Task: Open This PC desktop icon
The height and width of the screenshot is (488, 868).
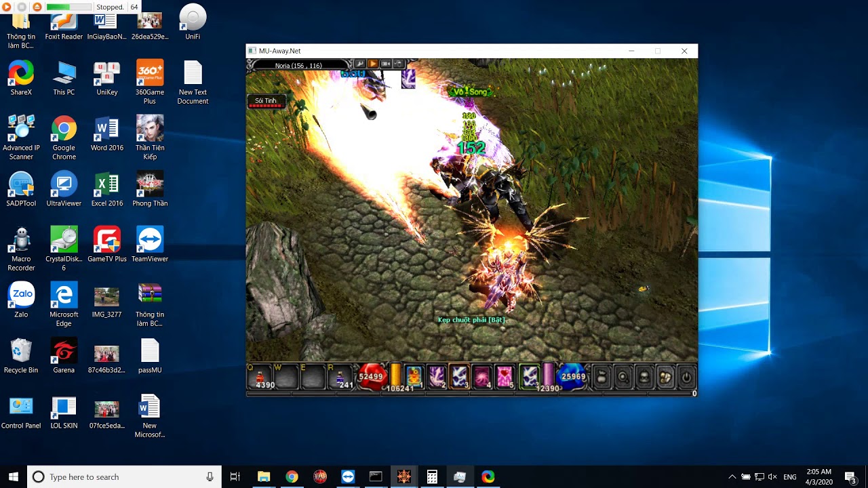Action: pyautogui.click(x=64, y=78)
